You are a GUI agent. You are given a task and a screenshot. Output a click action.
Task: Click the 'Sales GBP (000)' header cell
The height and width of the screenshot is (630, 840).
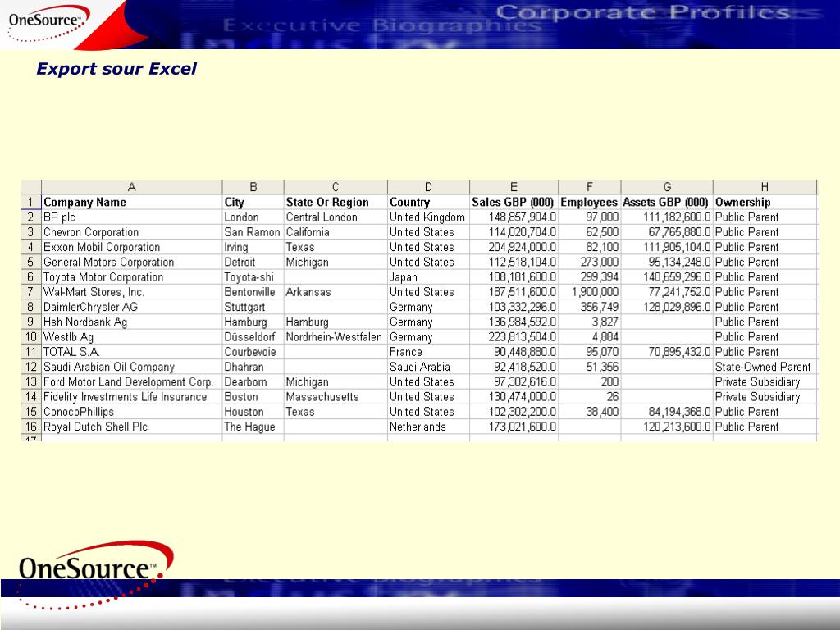(x=514, y=202)
